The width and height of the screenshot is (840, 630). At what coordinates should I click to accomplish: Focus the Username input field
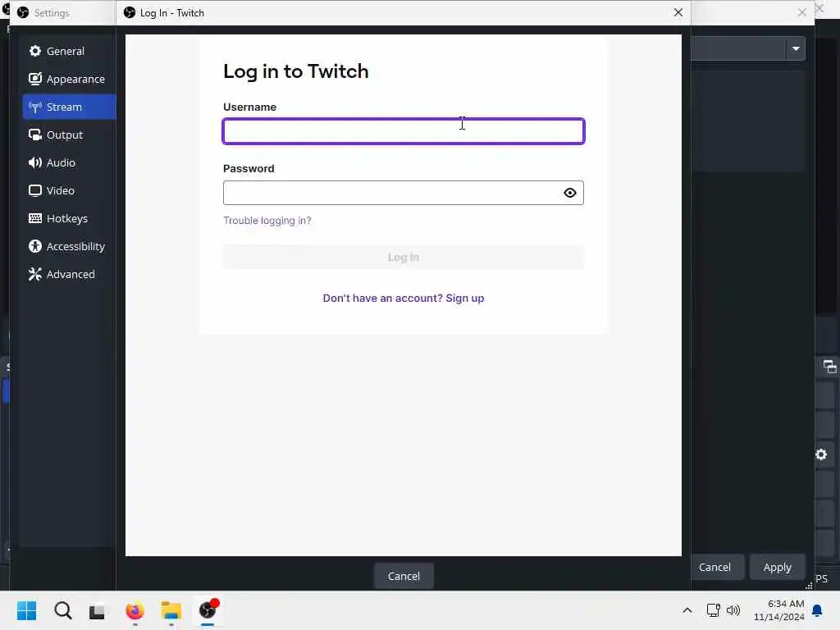point(403,131)
